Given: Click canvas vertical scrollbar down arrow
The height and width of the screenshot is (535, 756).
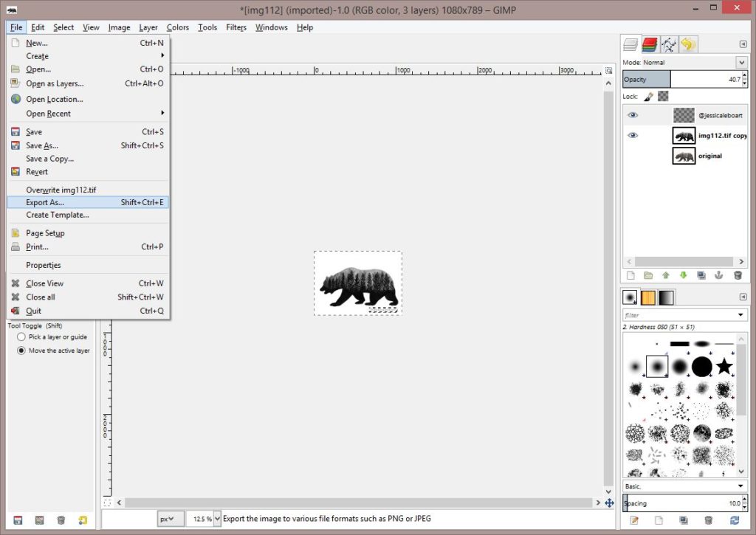Looking at the screenshot, I should [608, 491].
